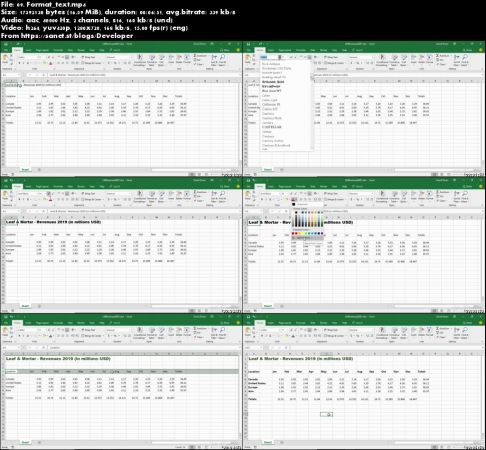The height and width of the screenshot is (450, 486).
Task: Click Format as Table in the top-left frame
Action: coord(152,60)
